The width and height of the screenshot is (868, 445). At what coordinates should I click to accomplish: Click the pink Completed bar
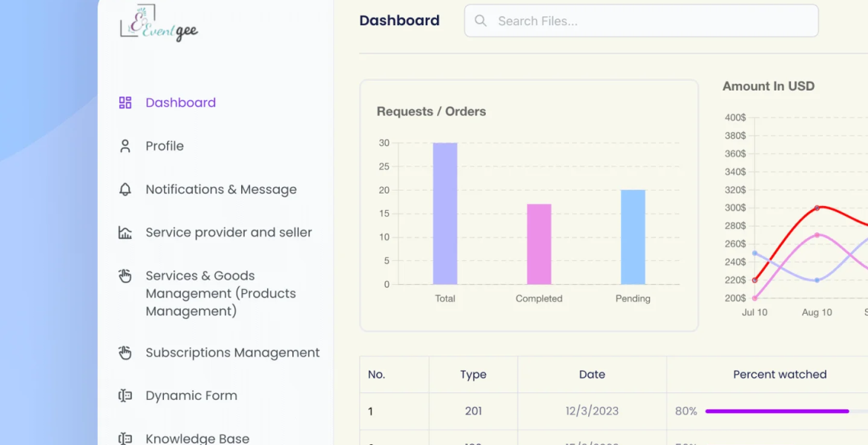539,244
